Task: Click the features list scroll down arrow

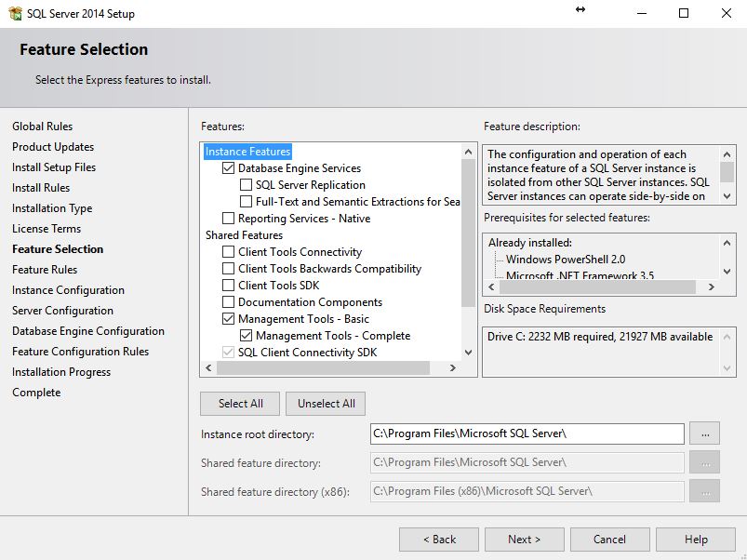Action: pyautogui.click(x=468, y=353)
